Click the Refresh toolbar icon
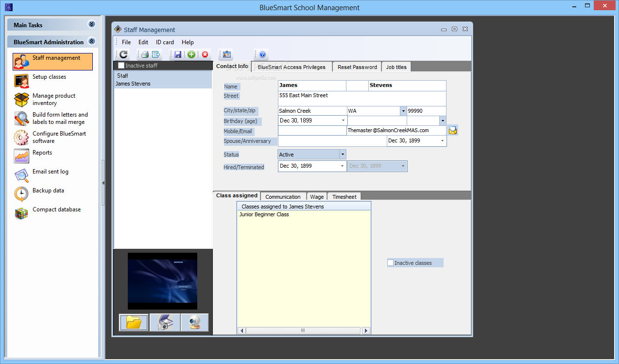The height and width of the screenshot is (364, 619). 123,54
